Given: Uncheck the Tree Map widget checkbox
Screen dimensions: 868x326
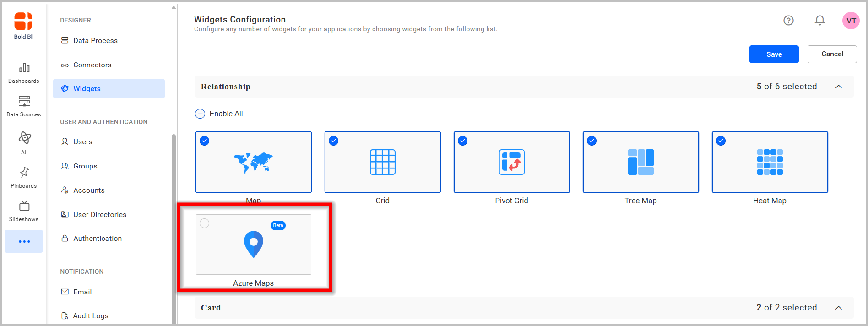Looking at the screenshot, I should coord(592,141).
